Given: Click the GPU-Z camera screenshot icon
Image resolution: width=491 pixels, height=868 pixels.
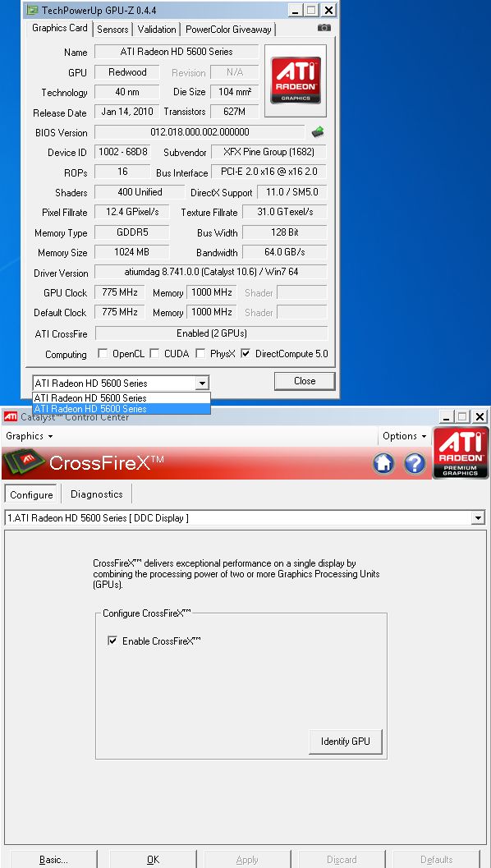Looking at the screenshot, I should point(324,28).
